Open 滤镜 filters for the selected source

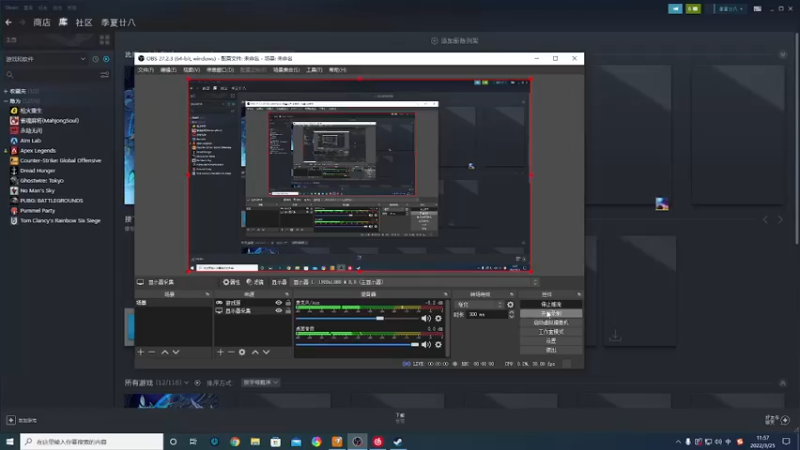[x=255, y=282]
